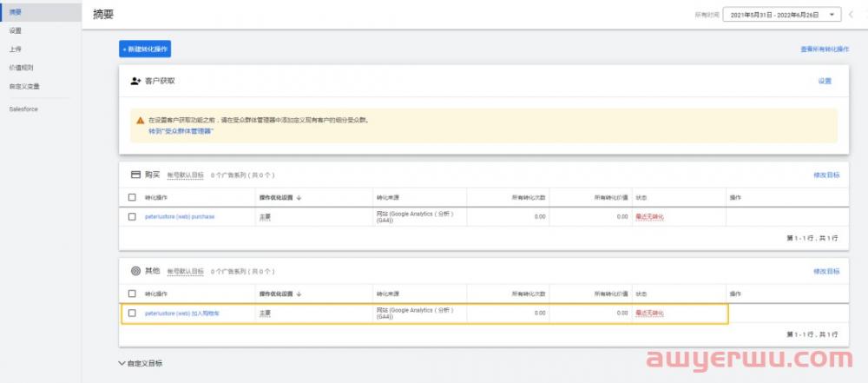Click the credit card icon beside 购买
868x383 pixels.
(135, 175)
